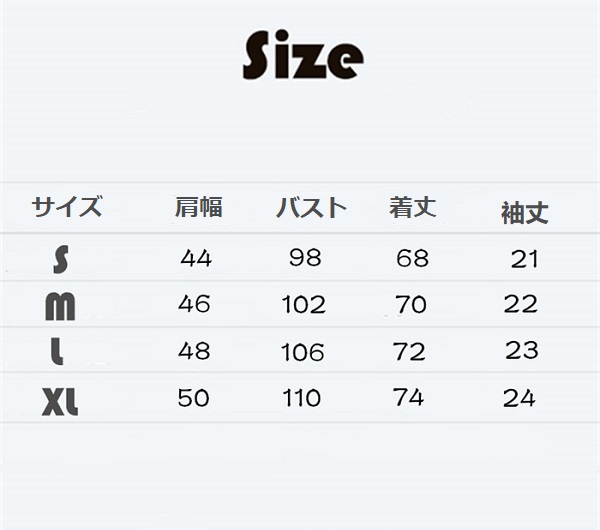Click length value 68
Screen dimensions: 600x530
(x=412, y=258)
